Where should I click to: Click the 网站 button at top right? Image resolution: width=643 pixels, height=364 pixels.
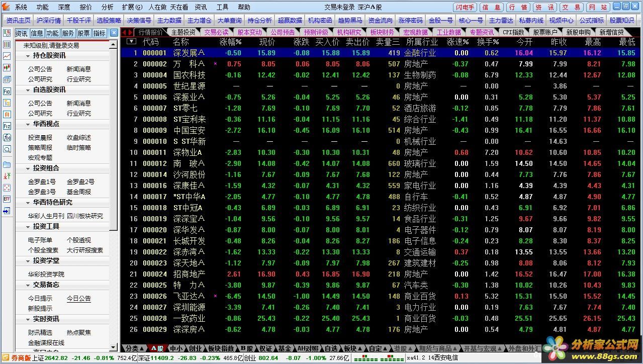(x=598, y=8)
